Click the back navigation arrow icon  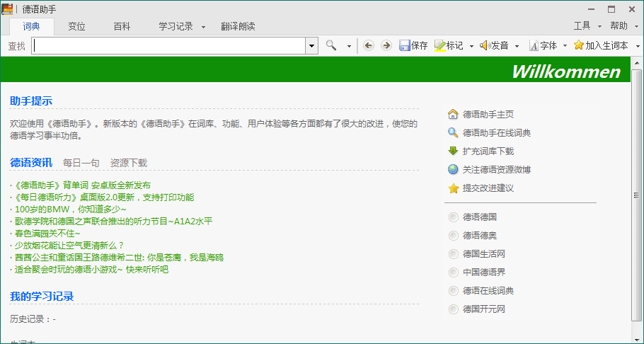(368, 45)
